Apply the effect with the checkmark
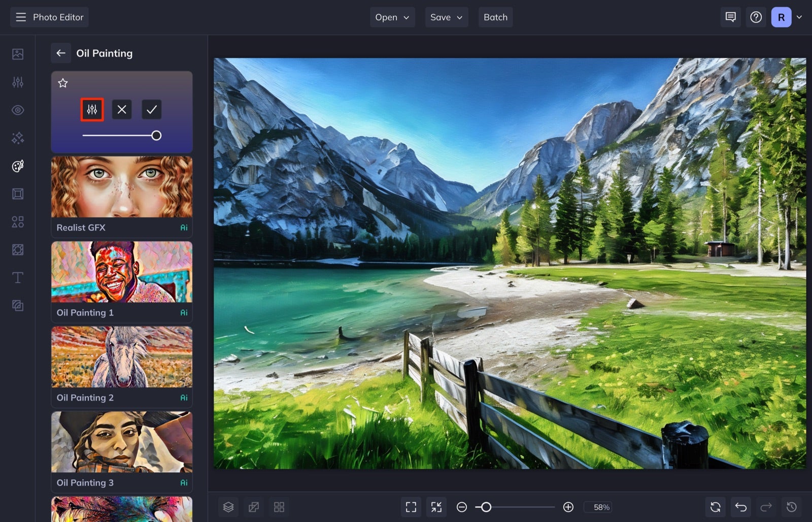Screen dimensions: 812x522 [151, 109]
